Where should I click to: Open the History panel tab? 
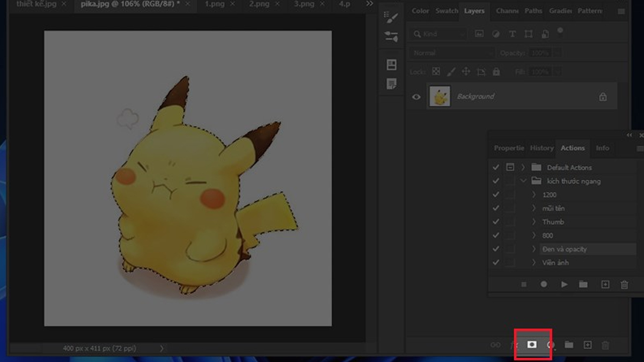coord(541,148)
